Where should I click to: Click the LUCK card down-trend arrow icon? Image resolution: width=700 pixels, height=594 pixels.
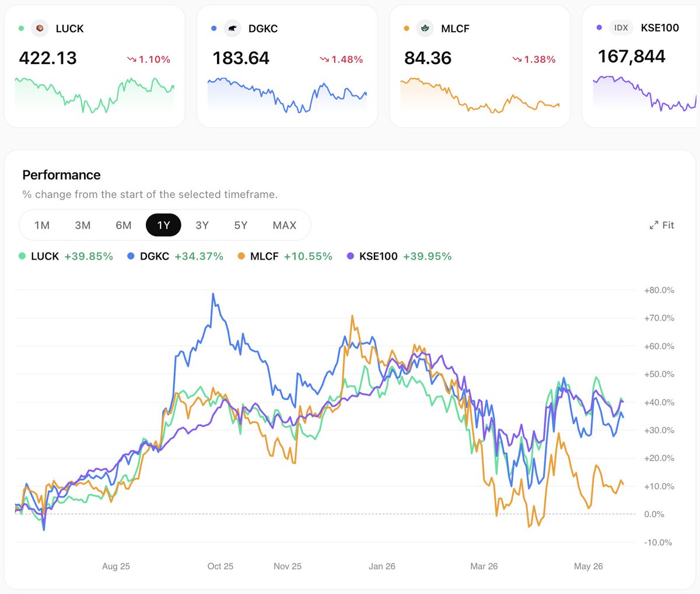click(131, 60)
